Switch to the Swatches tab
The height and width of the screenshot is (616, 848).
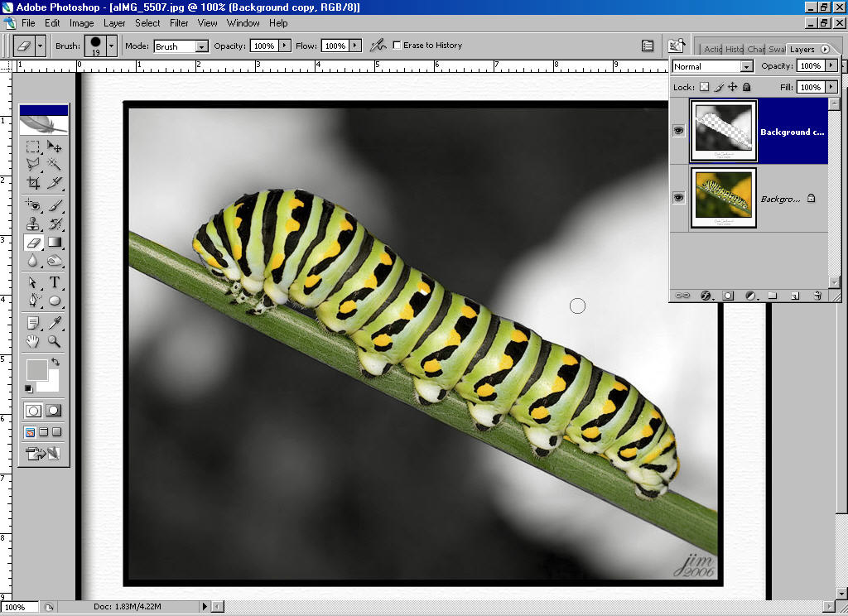tap(777, 49)
